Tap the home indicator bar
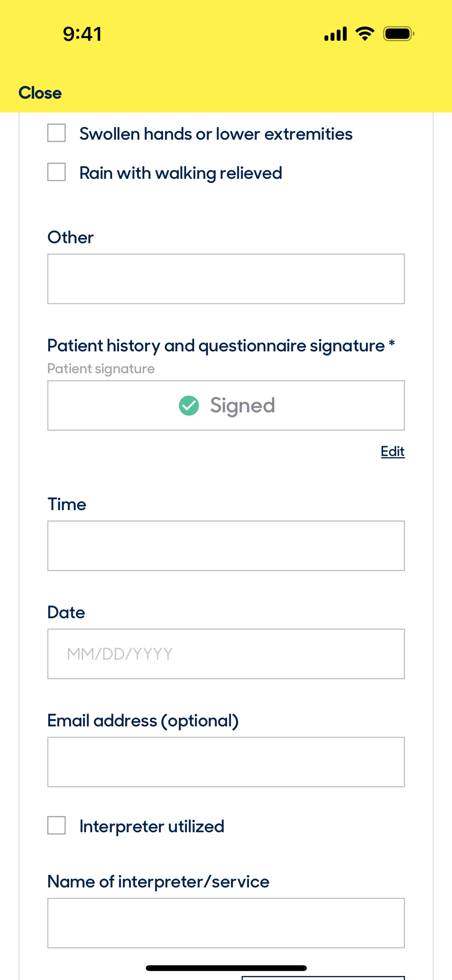452x980 pixels. point(226,968)
